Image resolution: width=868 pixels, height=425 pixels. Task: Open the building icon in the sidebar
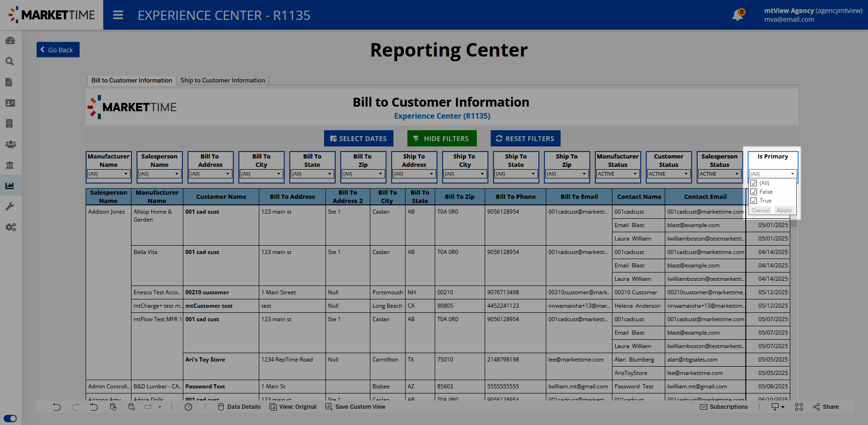coord(9,123)
